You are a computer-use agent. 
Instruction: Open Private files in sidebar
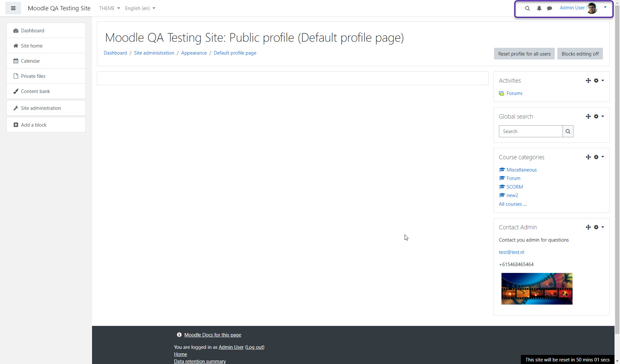tap(46, 76)
